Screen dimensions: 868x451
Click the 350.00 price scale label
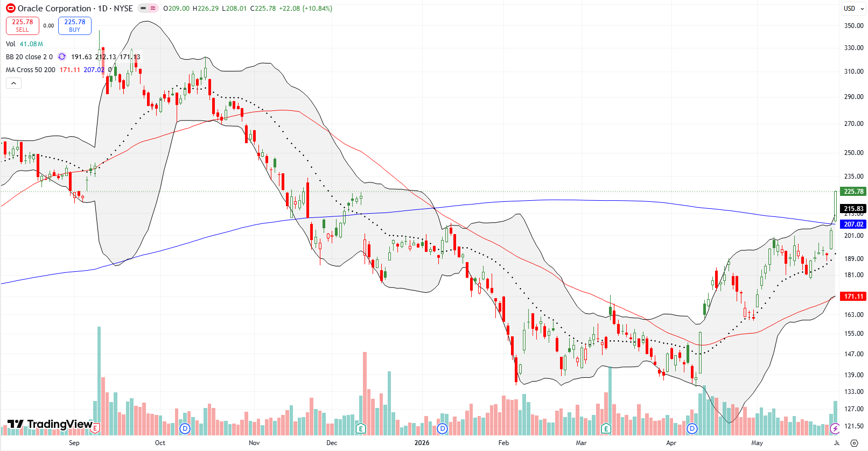pyautogui.click(x=853, y=26)
